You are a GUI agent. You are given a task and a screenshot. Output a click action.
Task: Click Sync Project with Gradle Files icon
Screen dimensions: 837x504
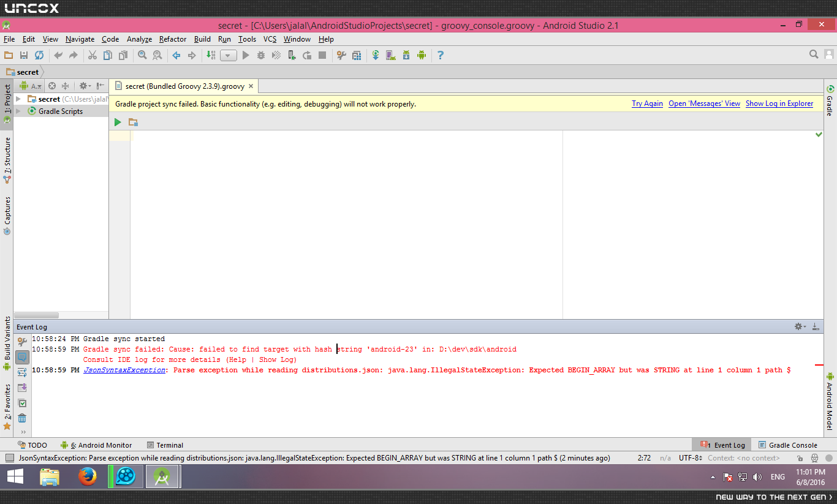click(376, 55)
